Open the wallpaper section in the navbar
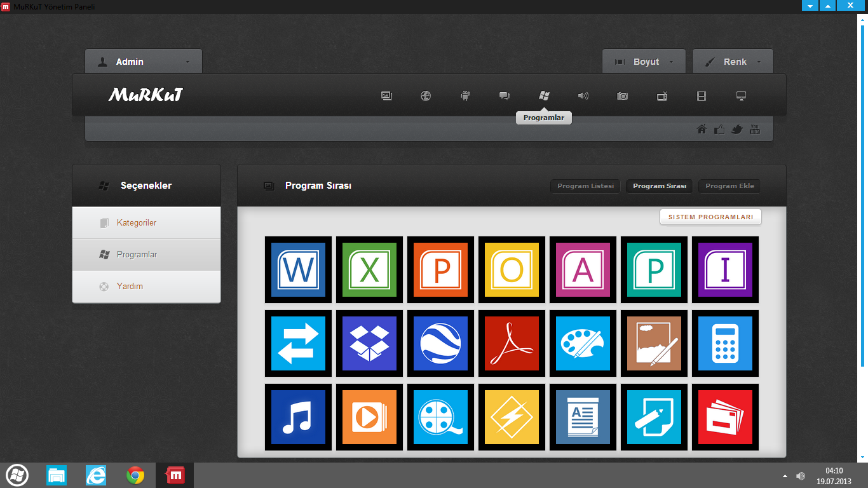 point(386,96)
